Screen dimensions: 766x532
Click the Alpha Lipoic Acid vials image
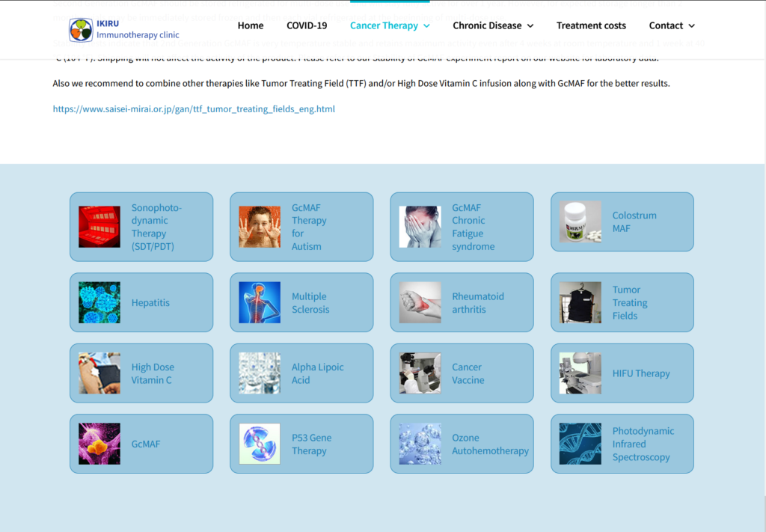[260, 373]
